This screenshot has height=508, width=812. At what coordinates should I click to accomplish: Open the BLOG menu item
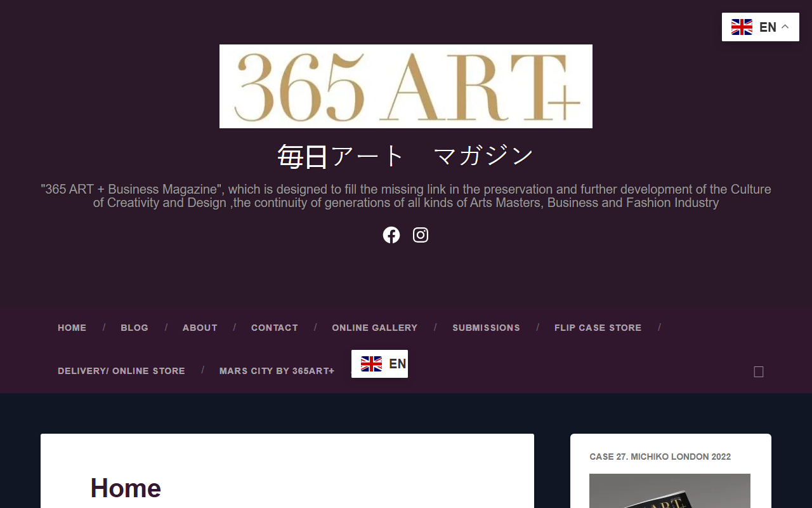(134, 328)
